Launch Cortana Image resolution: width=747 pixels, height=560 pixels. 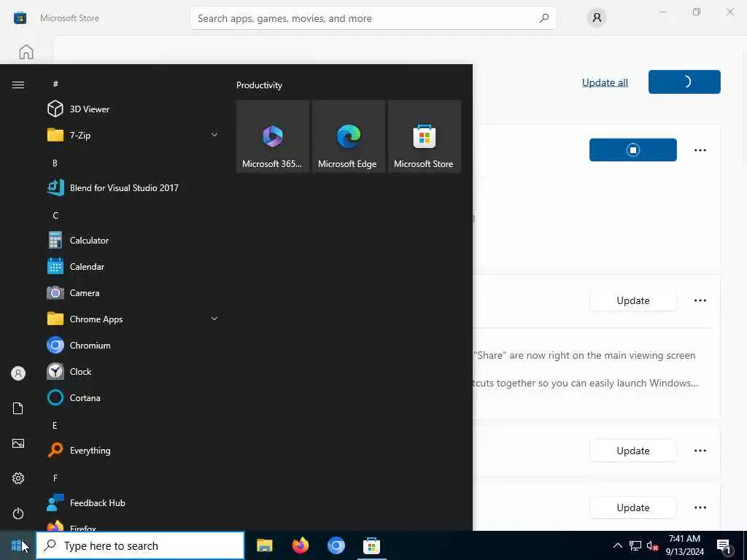pos(133,397)
